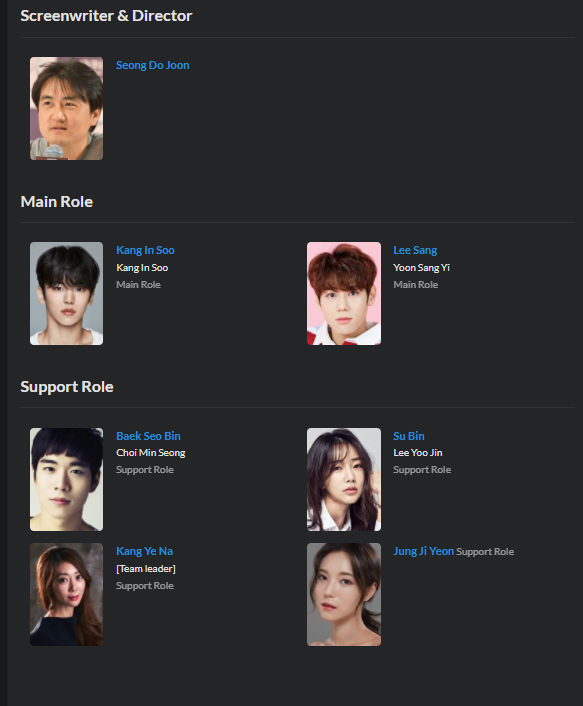Open Lee Sang's actor profile

(x=415, y=250)
